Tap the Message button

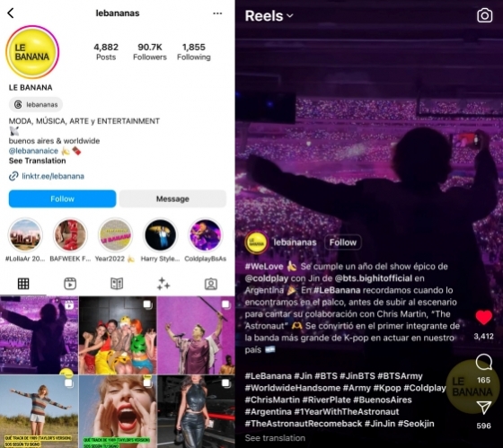(x=172, y=198)
